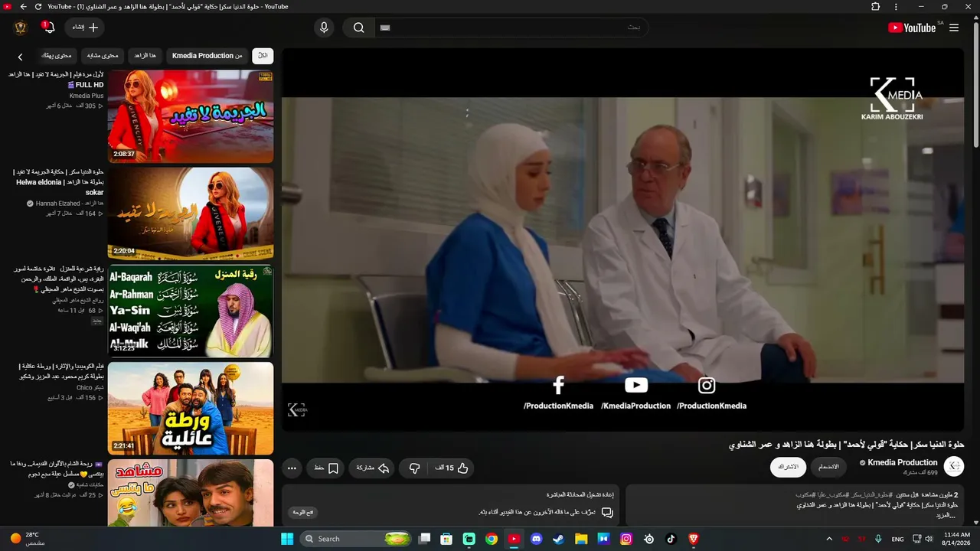Viewport: 980px width, 551px height.
Task: Start voice search with the microphone
Action: click(x=324, y=28)
